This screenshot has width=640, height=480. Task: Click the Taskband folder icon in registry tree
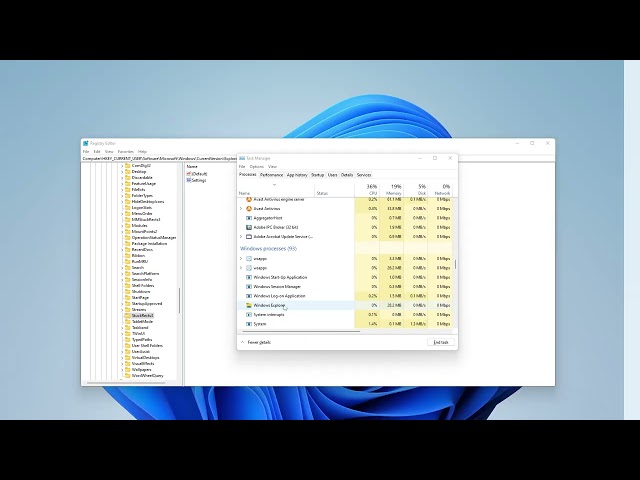(127, 327)
